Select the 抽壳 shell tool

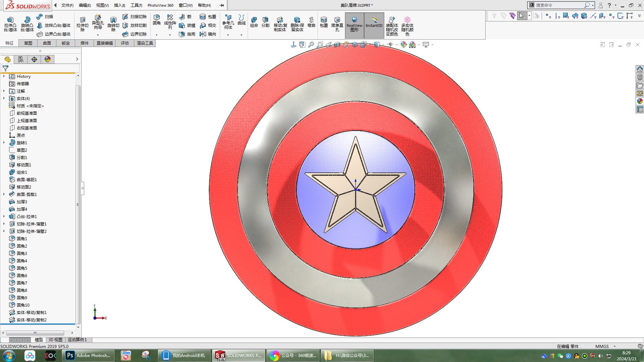(187, 34)
